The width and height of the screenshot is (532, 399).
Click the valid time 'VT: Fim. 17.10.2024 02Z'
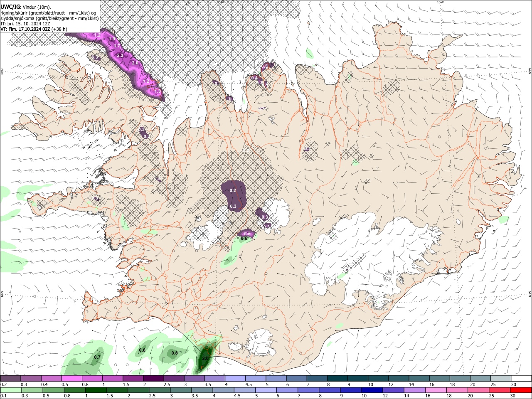26,29
